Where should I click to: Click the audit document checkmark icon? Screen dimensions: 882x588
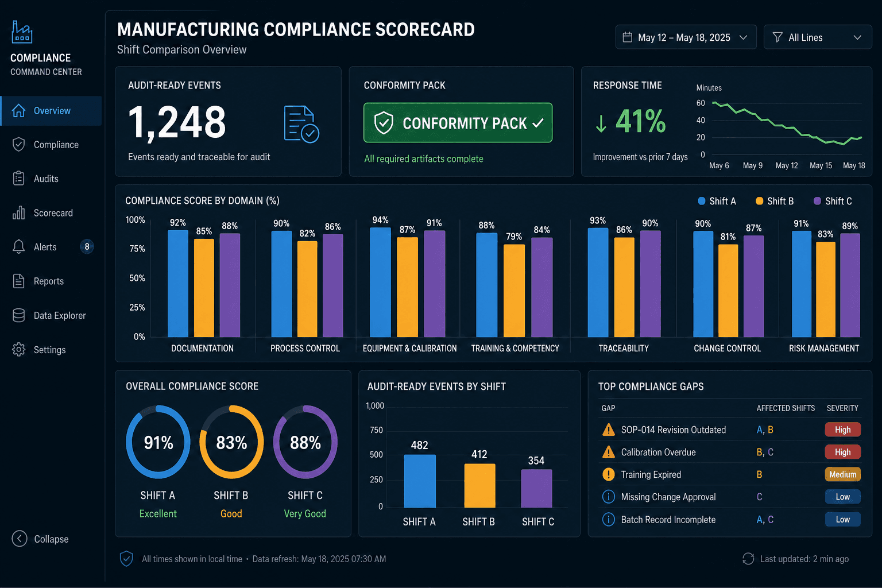(301, 124)
